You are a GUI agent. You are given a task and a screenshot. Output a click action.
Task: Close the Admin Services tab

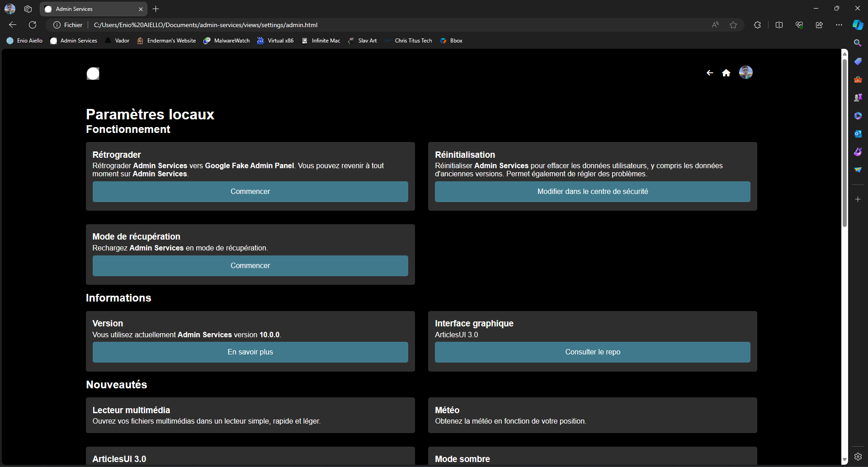coord(141,9)
